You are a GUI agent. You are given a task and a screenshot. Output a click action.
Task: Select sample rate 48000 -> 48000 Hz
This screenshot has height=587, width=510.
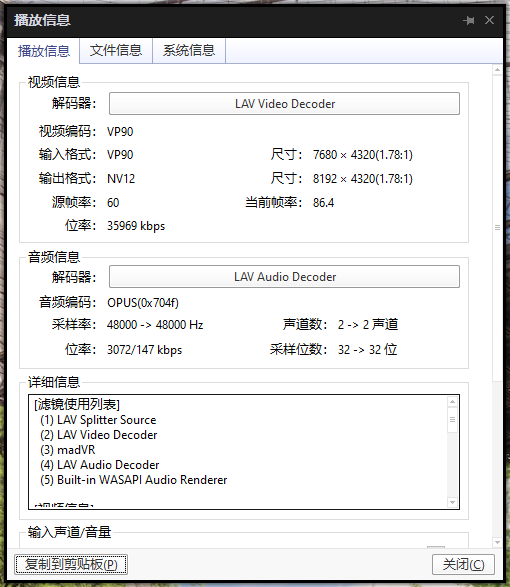pos(155,325)
